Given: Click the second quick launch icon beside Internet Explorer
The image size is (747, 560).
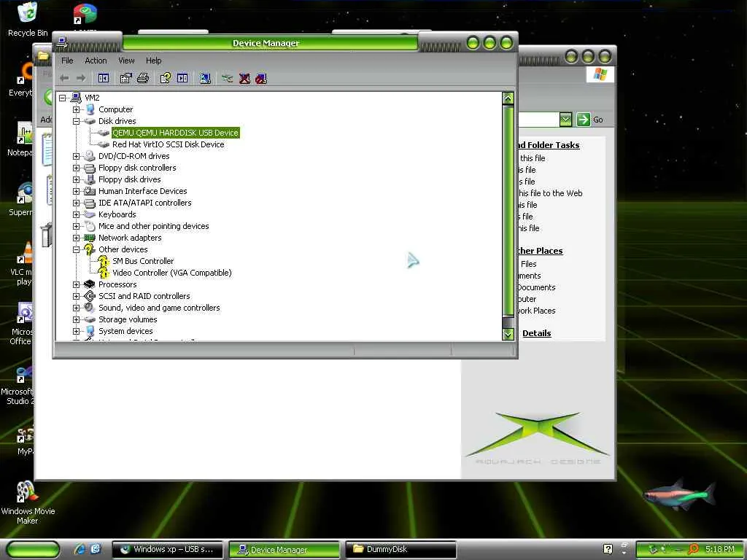Looking at the screenshot, I should click(96, 549).
